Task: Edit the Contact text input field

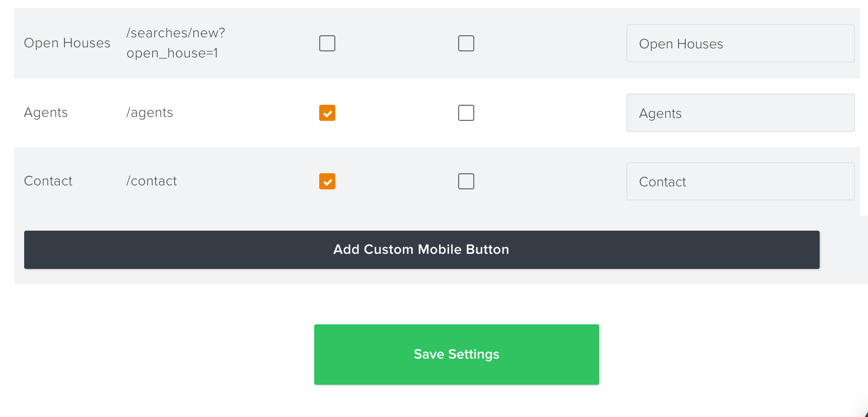Action: (x=740, y=181)
